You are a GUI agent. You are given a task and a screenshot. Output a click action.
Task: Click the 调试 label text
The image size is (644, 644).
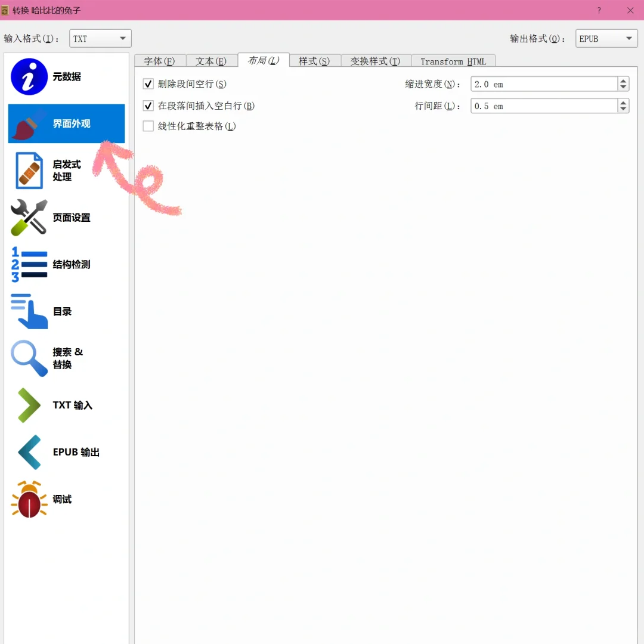click(x=62, y=500)
